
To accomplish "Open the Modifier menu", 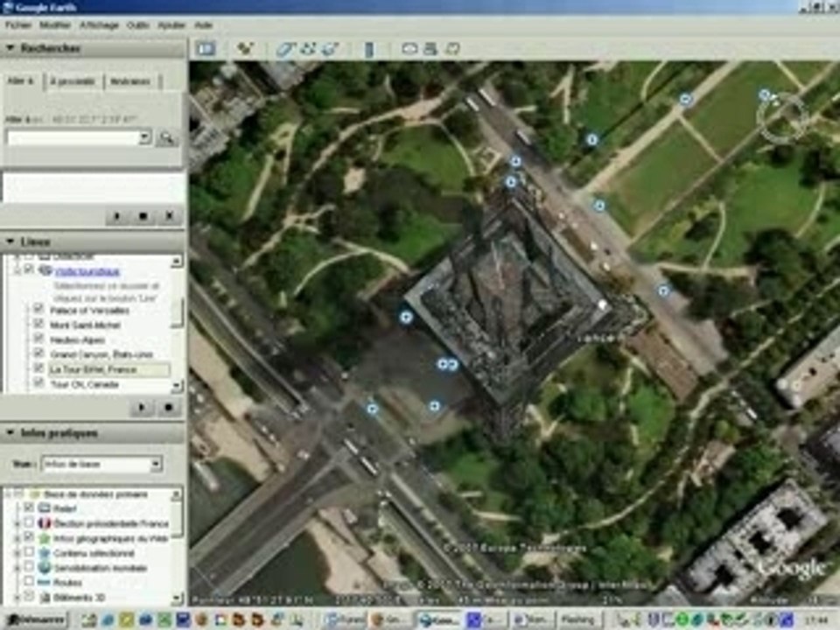I will point(55,25).
